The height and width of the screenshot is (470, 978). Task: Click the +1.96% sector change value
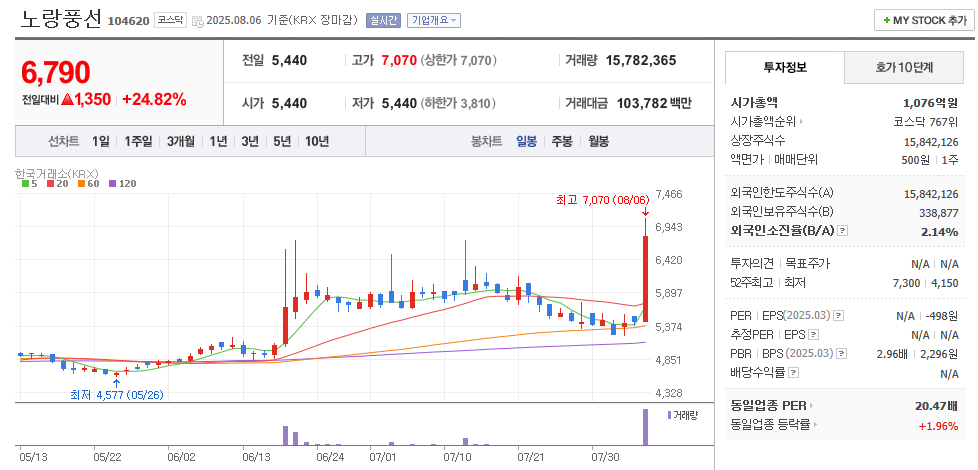[938, 426]
